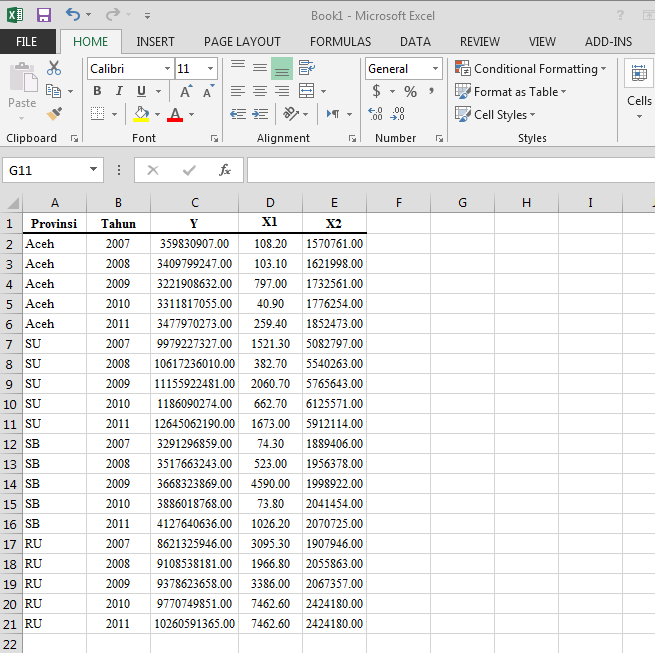Toggle Bold formatting
Viewport: 655px width, 653px height.
click(97, 91)
